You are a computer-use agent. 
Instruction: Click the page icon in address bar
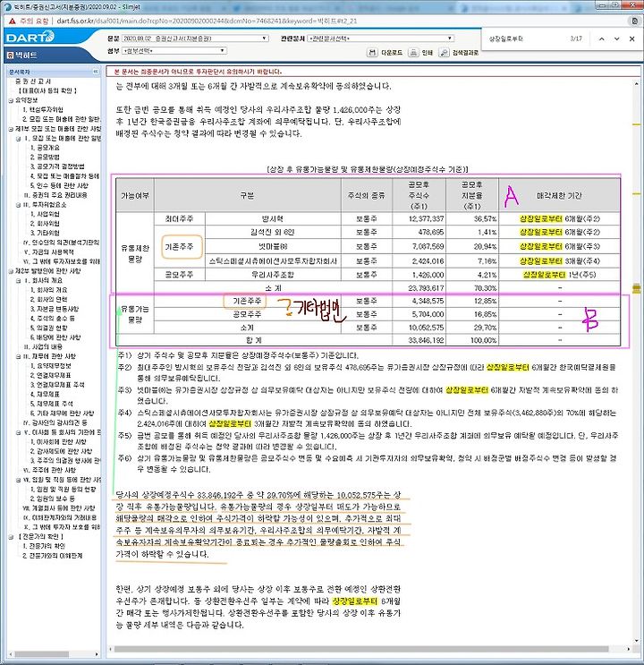coord(635,21)
